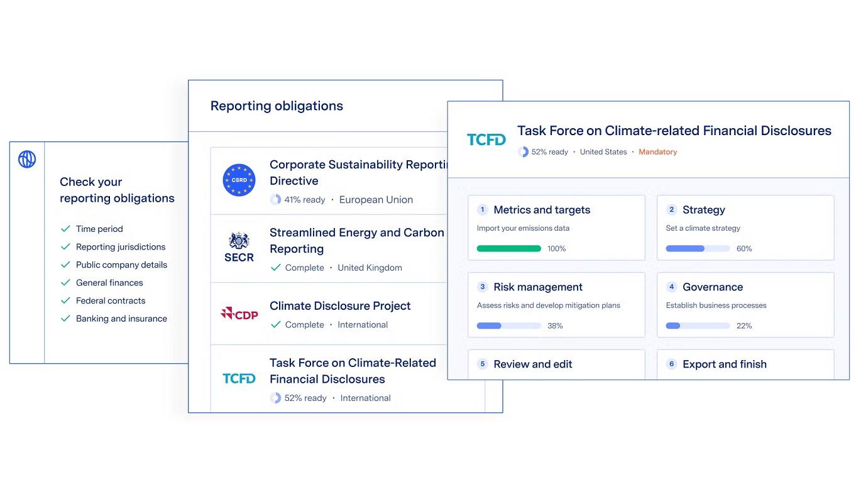Click the Reporting jurisdictions checkmark
This screenshot has height=504, width=856.
coord(65,247)
